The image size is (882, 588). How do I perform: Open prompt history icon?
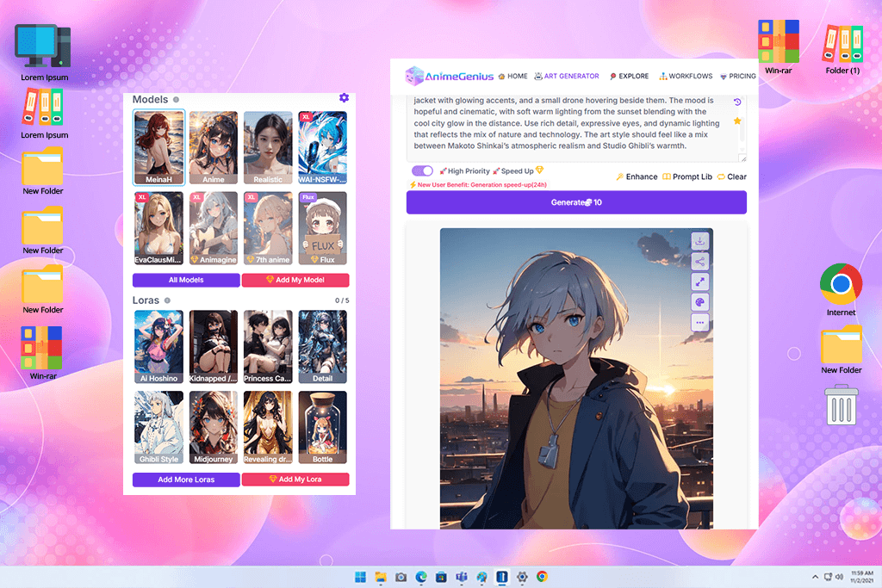(737, 102)
